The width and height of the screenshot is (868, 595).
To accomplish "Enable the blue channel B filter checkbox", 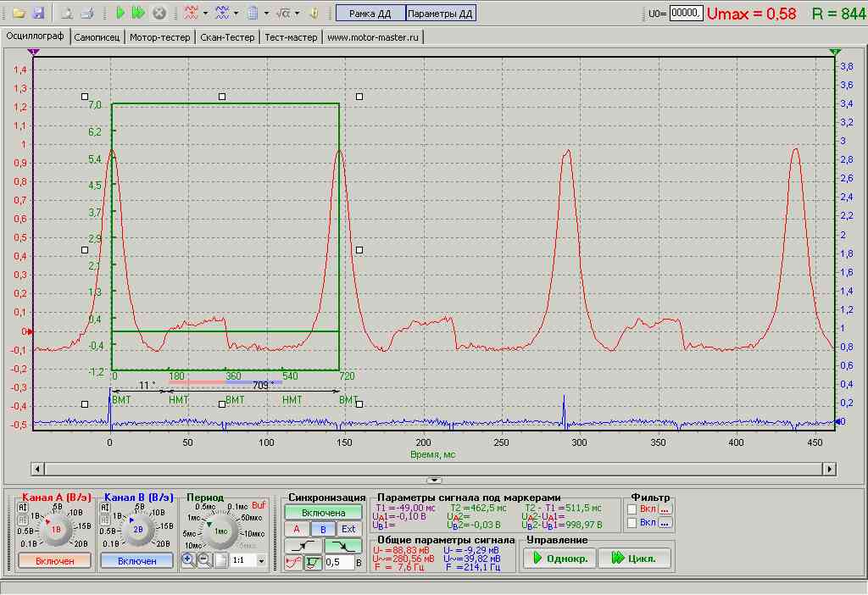I will point(632,523).
